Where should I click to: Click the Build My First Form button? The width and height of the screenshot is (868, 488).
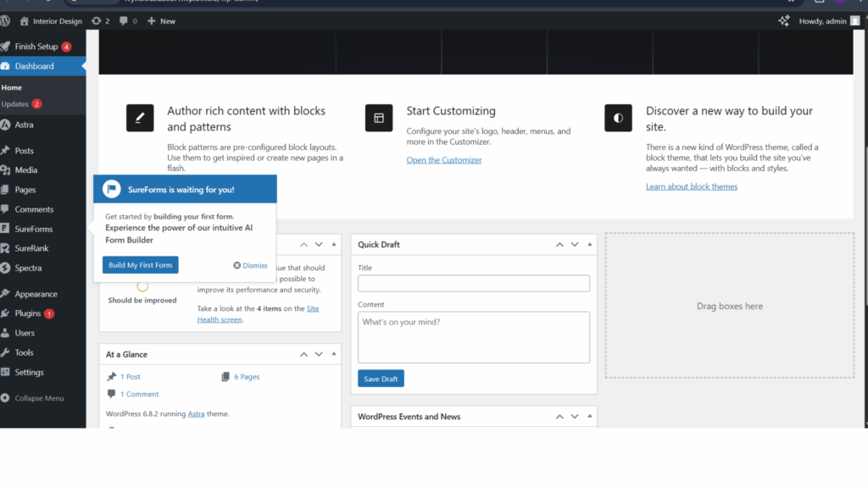pos(139,264)
